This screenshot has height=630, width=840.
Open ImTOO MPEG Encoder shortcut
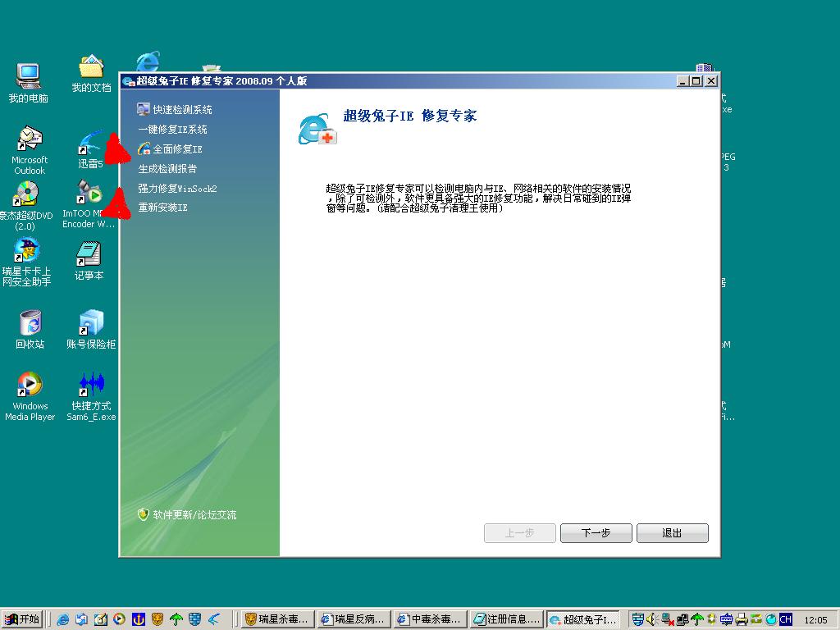(89, 204)
